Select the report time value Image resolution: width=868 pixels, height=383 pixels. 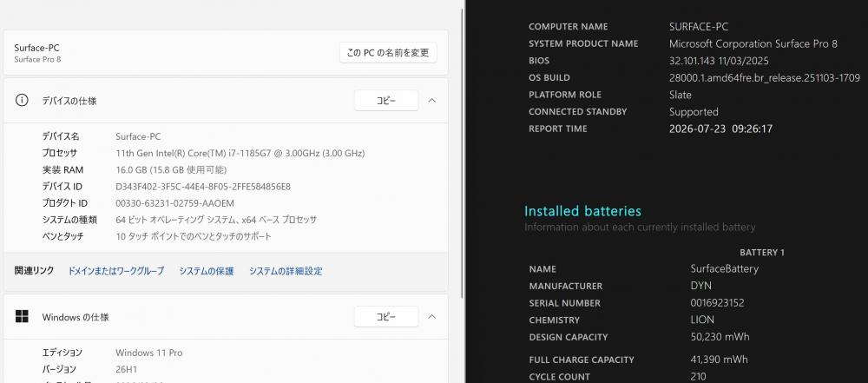coord(720,129)
